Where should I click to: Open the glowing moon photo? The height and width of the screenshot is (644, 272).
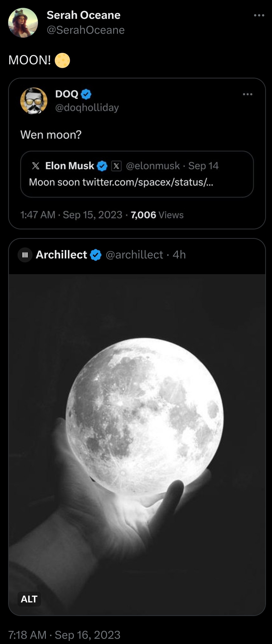(x=144, y=419)
